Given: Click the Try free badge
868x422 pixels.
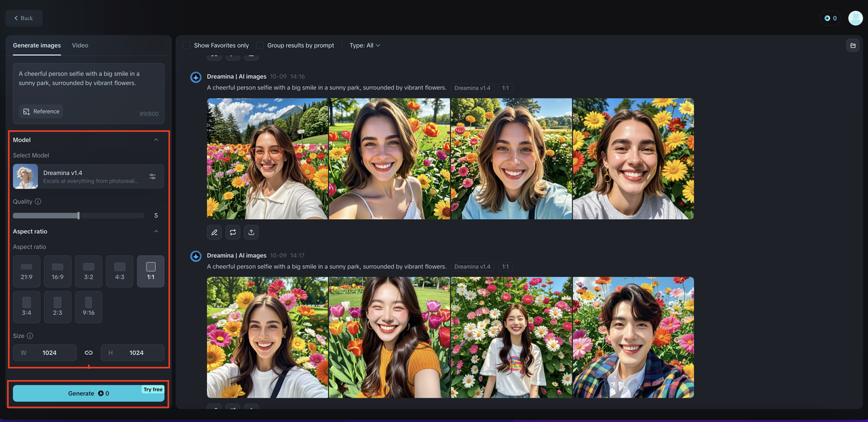Looking at the screenshot, I should (x=153, y=389).
